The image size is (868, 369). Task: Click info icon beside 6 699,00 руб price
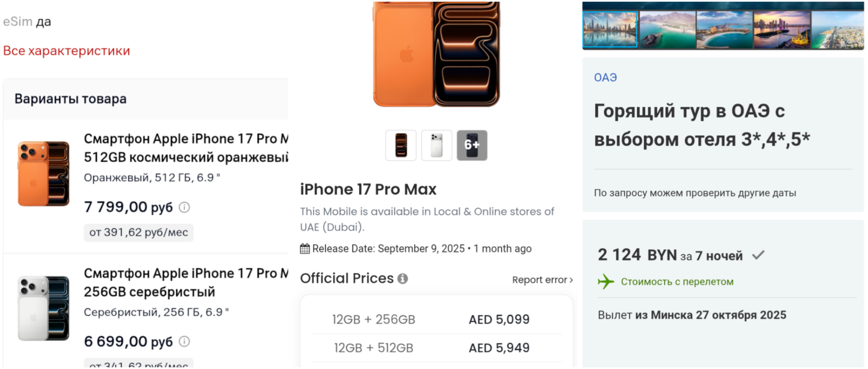(184, 341)
